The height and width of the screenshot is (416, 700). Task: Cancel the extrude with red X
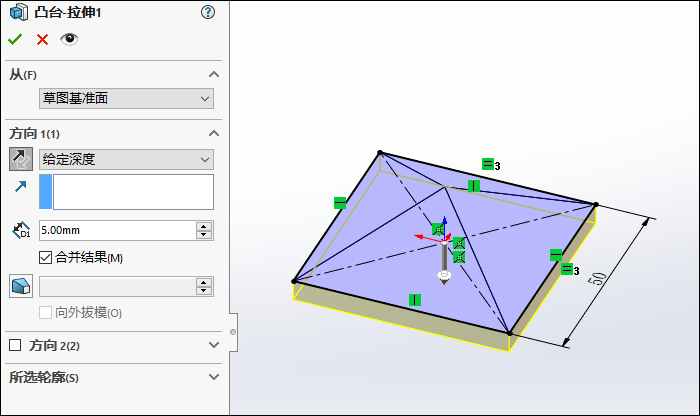(x=42, y=40)
